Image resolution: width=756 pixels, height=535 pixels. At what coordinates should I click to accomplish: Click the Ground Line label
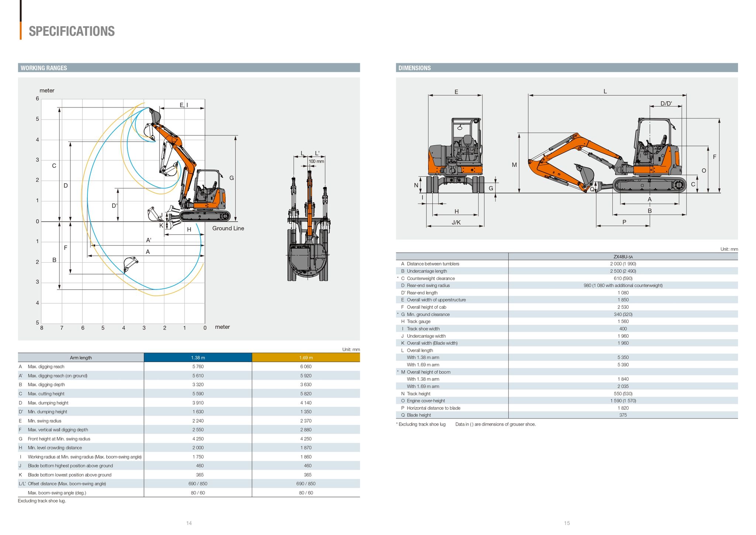(228, 228)
